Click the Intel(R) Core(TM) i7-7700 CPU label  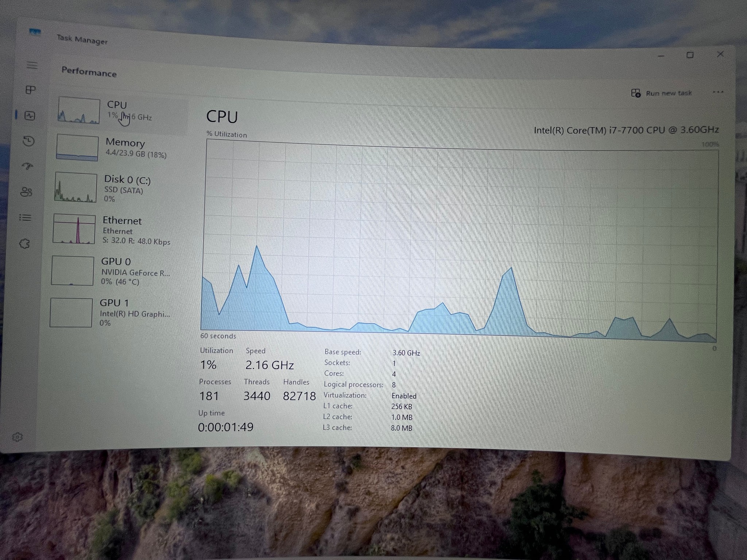[x=626, y=130]
